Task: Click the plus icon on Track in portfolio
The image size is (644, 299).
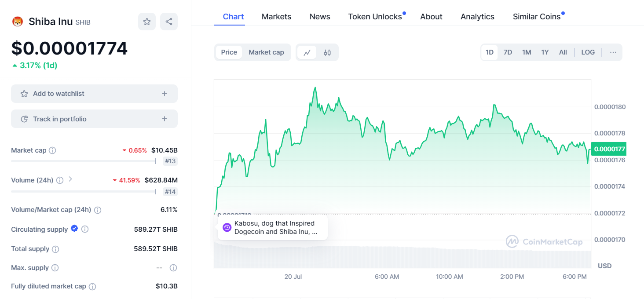Action: [x=165, y=119]
